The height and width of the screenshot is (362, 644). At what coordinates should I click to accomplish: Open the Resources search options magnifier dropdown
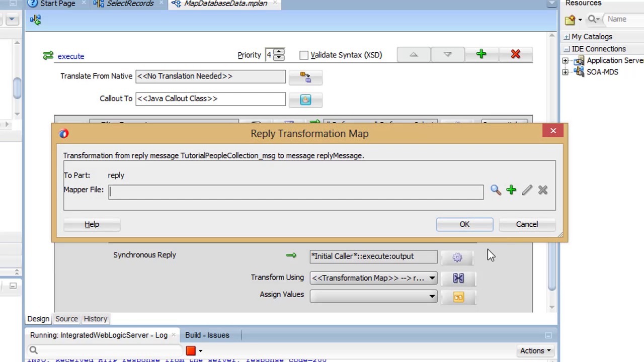coord(594,19)
